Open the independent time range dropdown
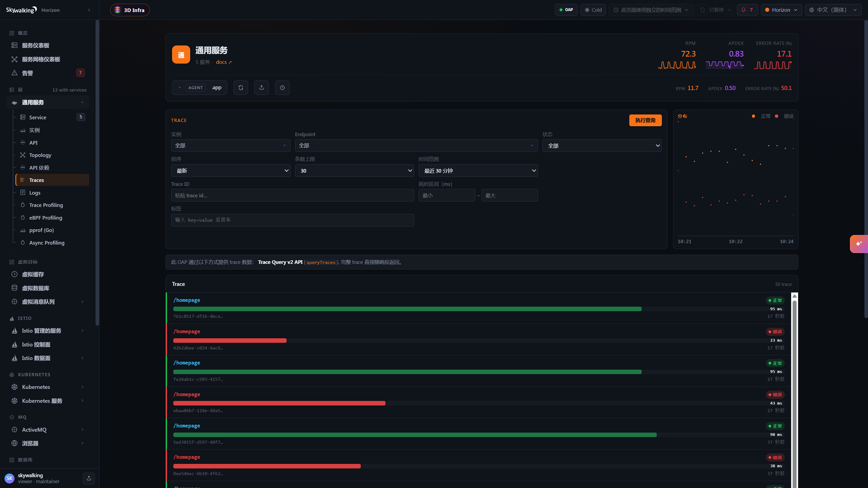Image resolution: width=868 pixels, height=488 pixels. tap(651, 10)
